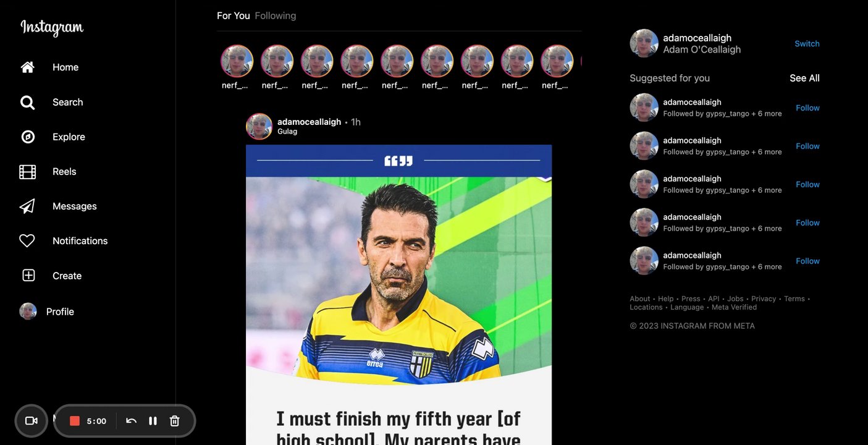
Task: Click the Create plus icon
Action: (28, 276)
